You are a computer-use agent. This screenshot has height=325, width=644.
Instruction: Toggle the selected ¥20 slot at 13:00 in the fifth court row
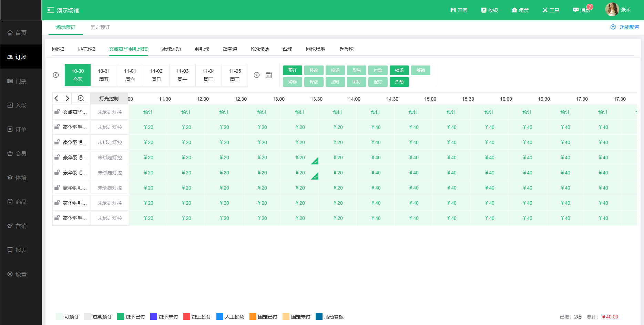[300, 173]
